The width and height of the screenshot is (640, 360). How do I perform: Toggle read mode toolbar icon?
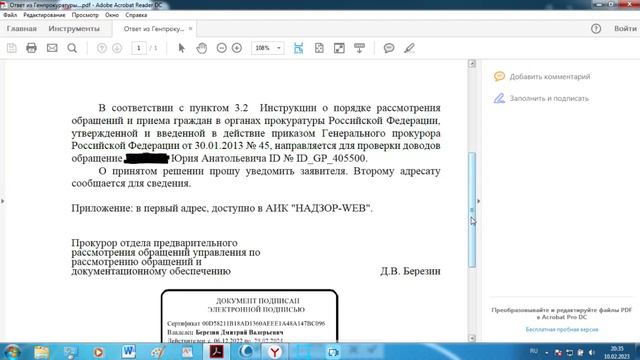359,48
